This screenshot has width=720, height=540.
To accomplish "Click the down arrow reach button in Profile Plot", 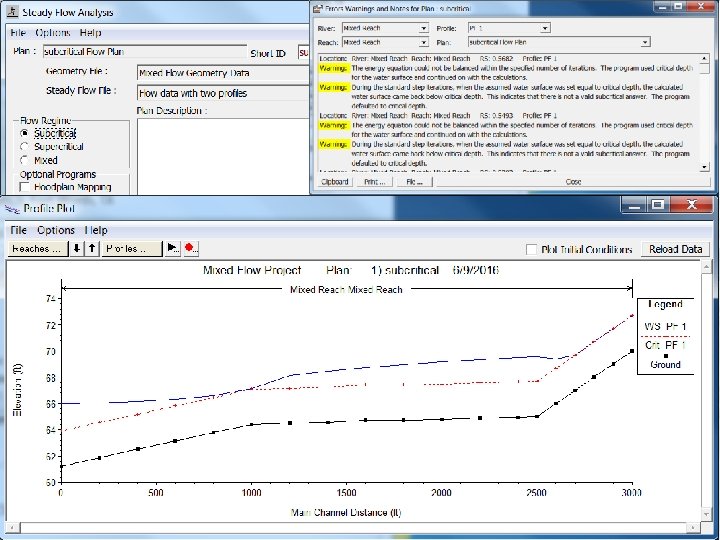I will pos(76,248).
